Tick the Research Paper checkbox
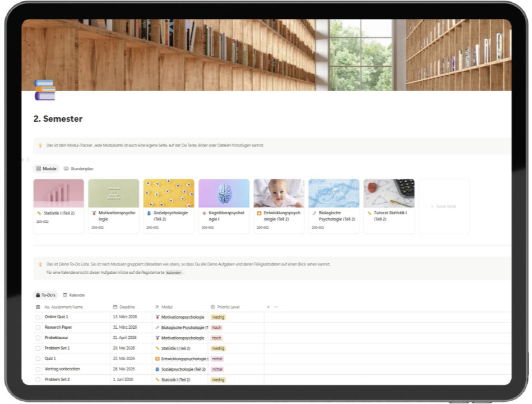 coord(38,327)
